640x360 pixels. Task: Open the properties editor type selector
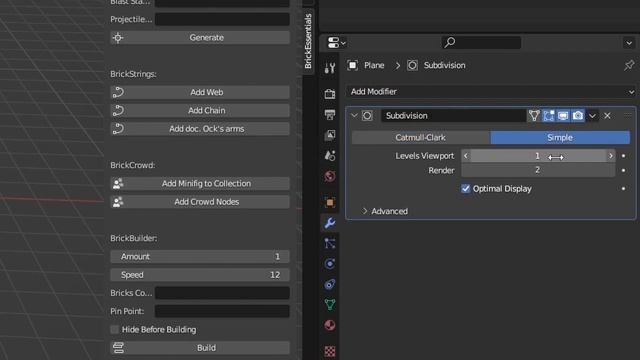(337, 42)
